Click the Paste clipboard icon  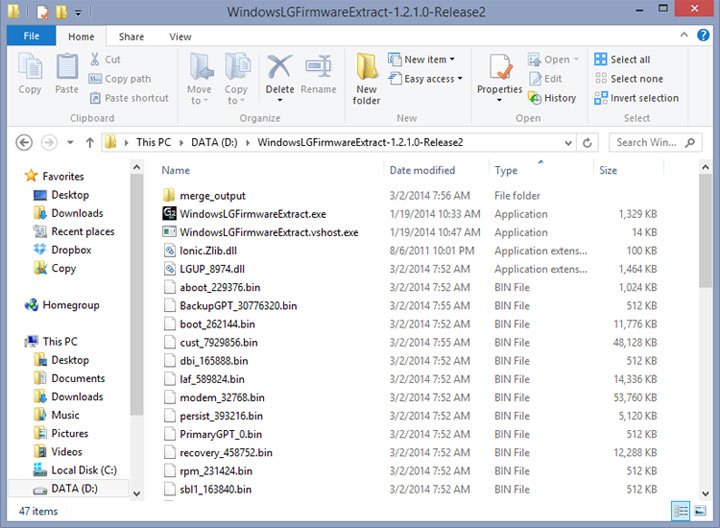[67, 67]
